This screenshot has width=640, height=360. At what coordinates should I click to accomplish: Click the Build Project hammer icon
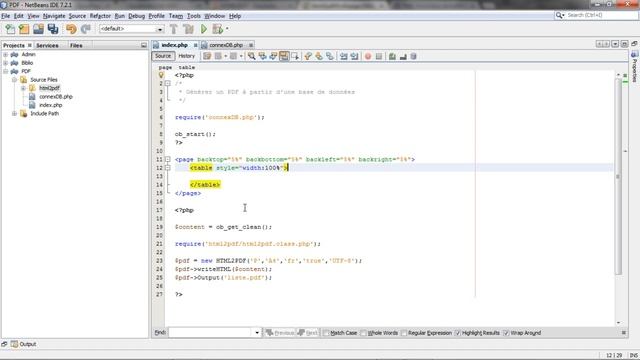point(173,29)
